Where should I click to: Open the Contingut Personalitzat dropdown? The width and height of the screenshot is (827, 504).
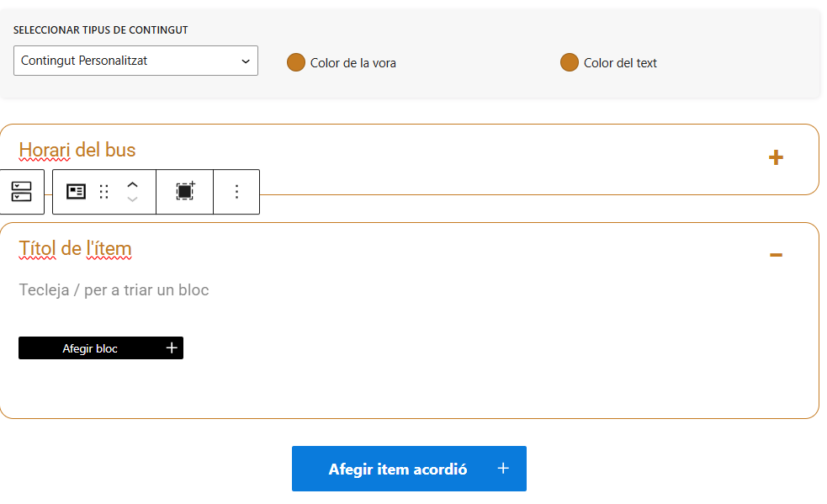(x=135, y=61)
